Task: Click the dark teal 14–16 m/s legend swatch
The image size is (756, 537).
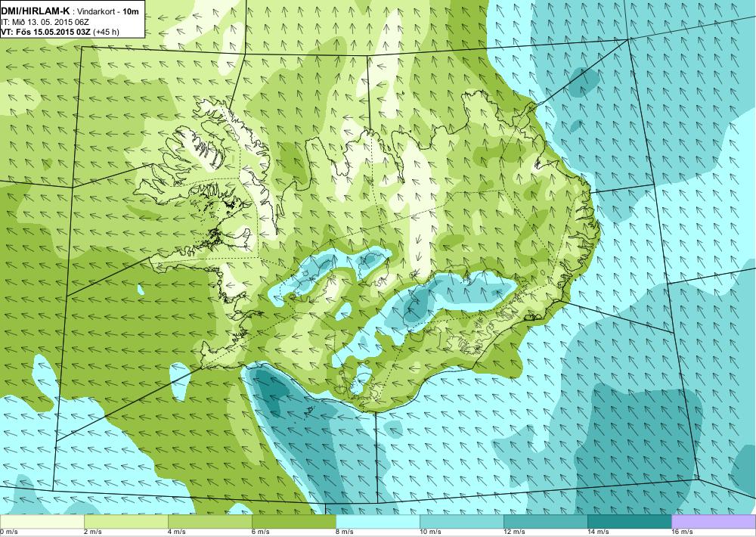Action: pyautogui.click(x=629, y=521)
